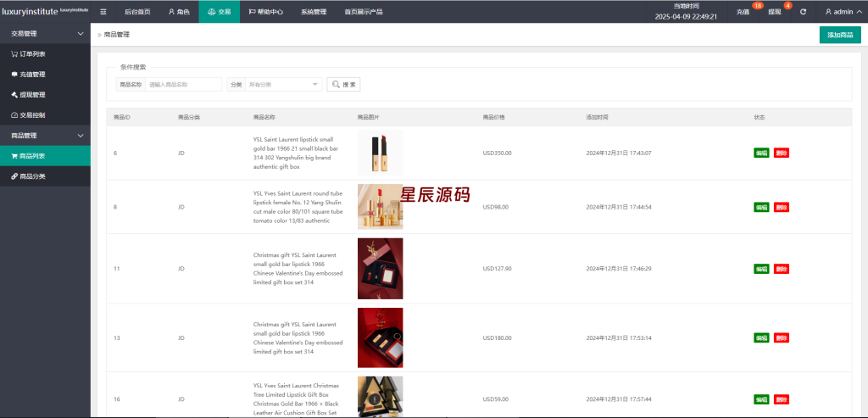Expand the admin user menu arrow

859,12
